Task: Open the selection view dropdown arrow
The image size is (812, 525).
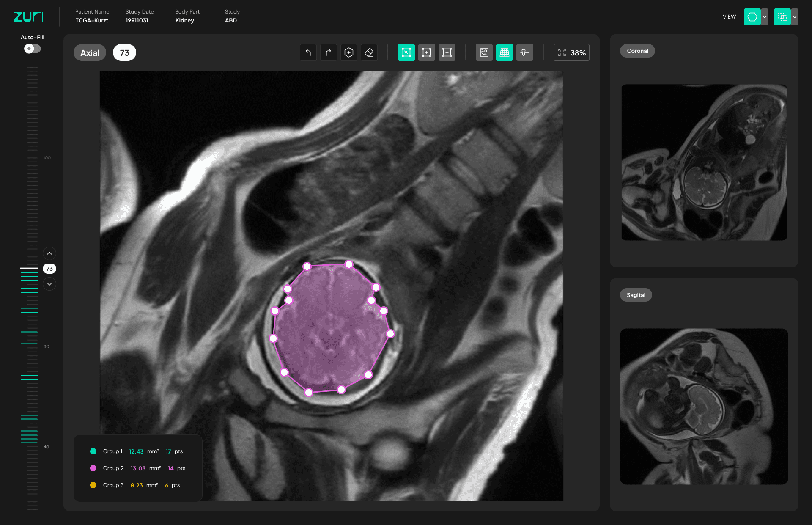Action: click(795, 17)
